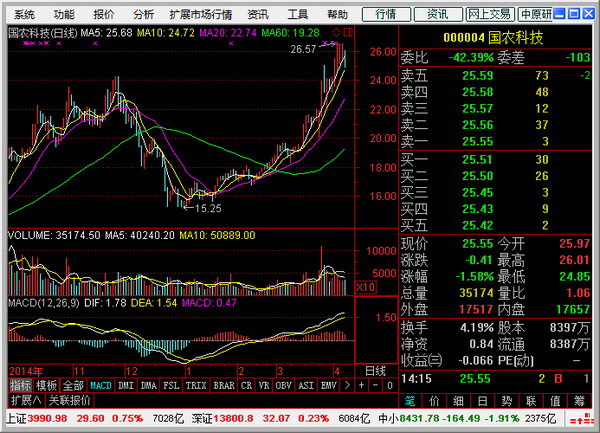This screenshot has width=600, height=433.
Task: Select the EMV indicator tab
Action: pos(354,385)
